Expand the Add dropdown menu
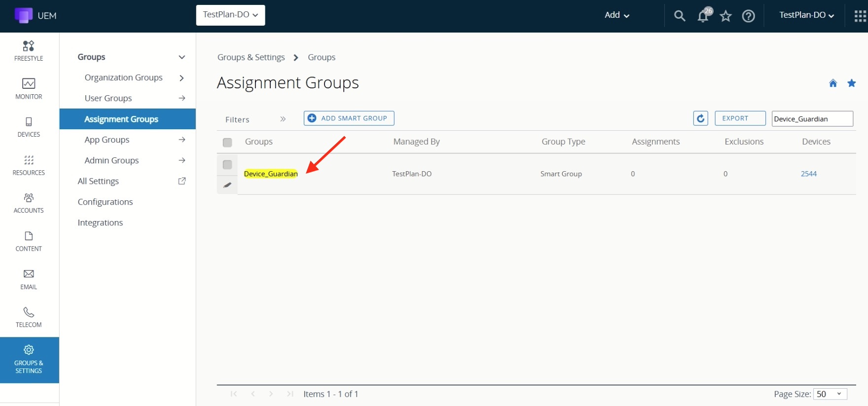 (616, 15)
